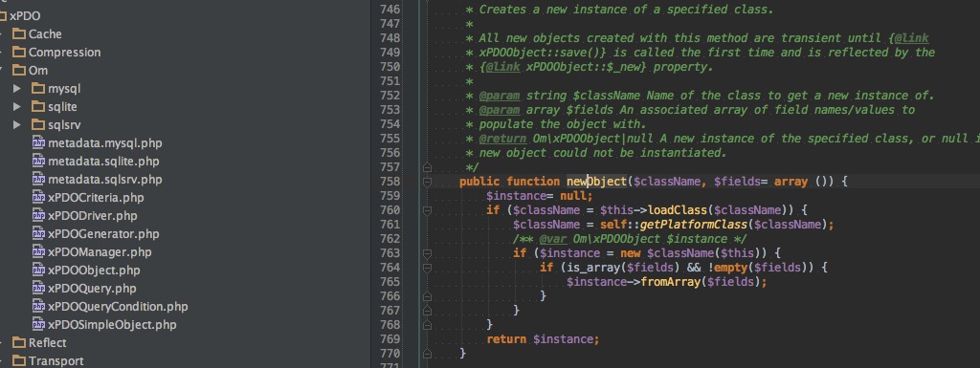
Task: Click the Om folder icon
Action: coord(19,71)
